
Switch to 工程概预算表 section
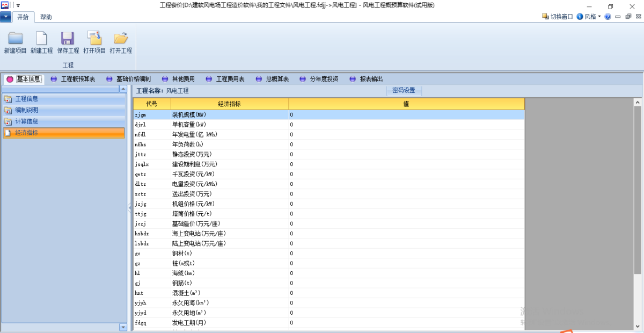(73, 79)
